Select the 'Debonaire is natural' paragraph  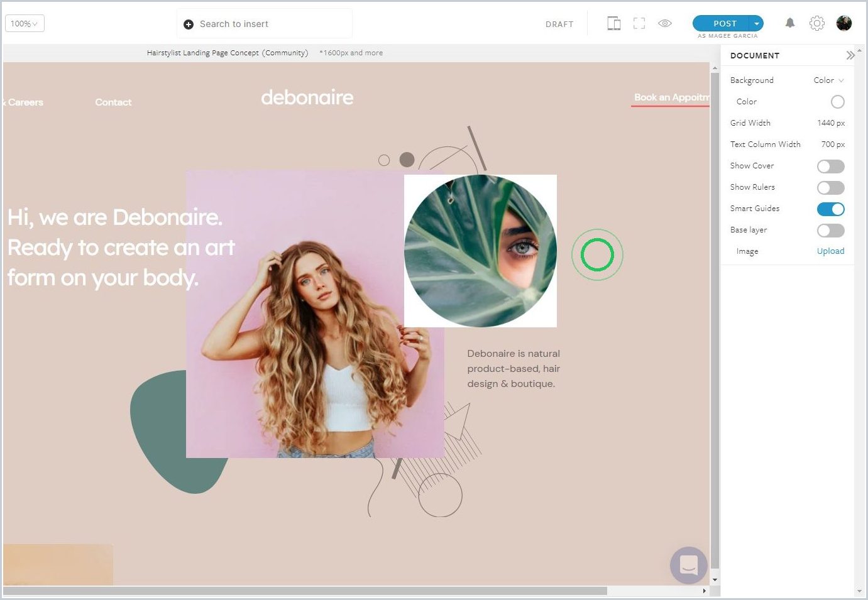coord(514,369)
